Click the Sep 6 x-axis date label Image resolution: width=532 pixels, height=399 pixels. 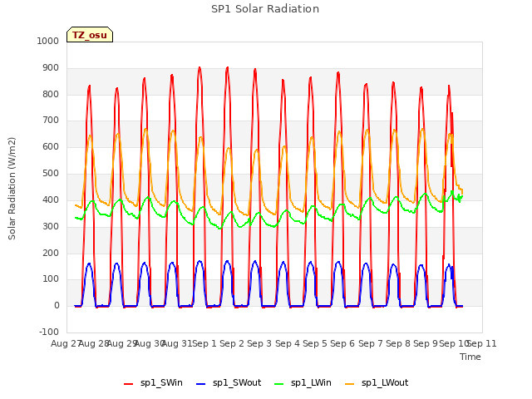pos(342,343)
